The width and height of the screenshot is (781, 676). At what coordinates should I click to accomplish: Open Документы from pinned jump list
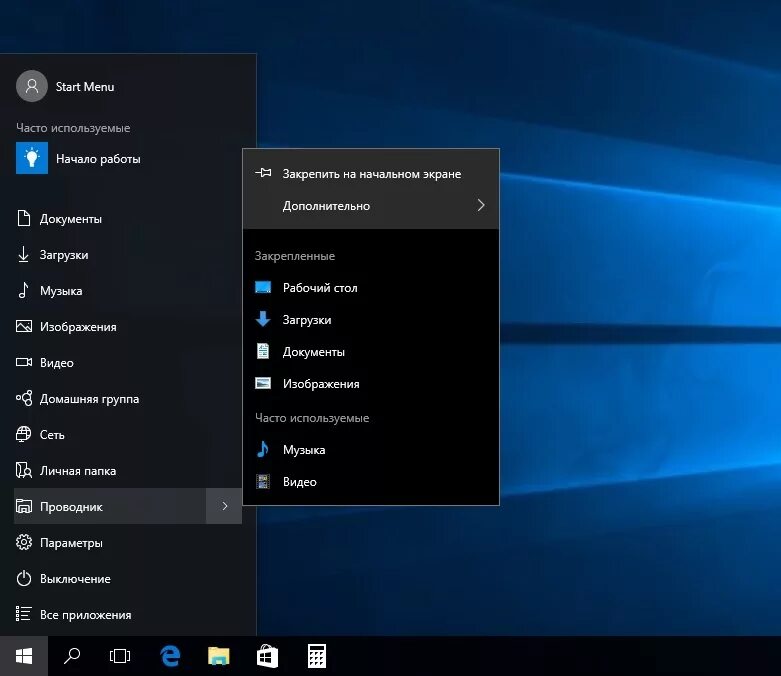tap(371, 352)
